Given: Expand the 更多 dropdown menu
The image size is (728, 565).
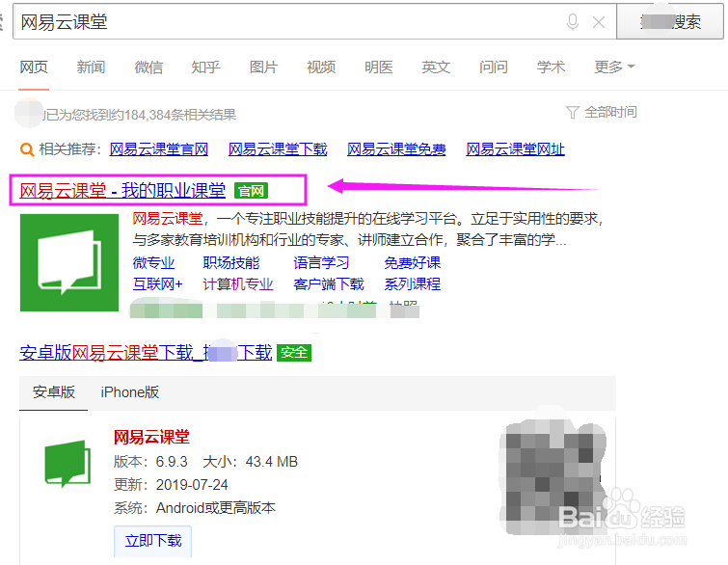Looking at the screenshot, I should pyautogui.click(x=614, y=67).
